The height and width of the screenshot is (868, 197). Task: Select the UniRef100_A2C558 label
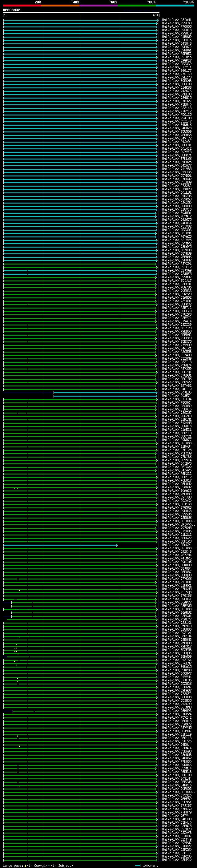[176, 352]
